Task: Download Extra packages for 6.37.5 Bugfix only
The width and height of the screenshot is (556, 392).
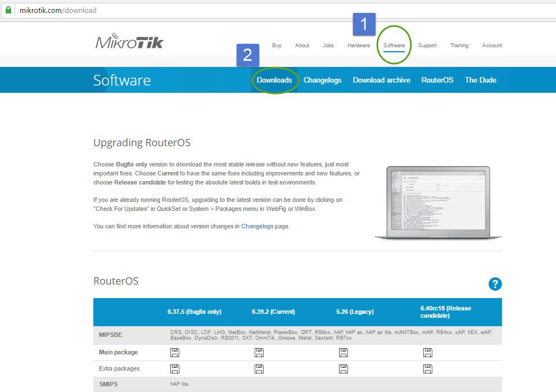Action: pyautogui.click(x=175, y=369)
